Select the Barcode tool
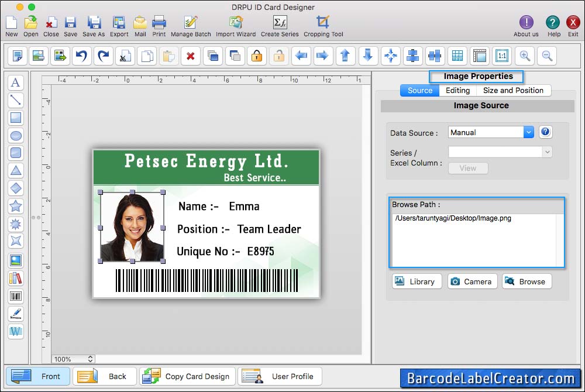 click(16, 297)
